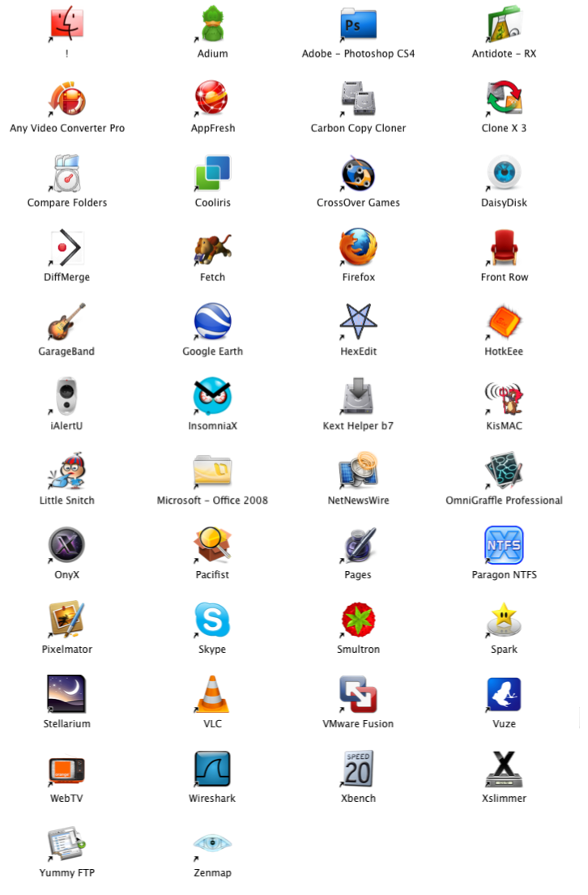This screenshot has width=588, height=895.
Task: Launch CrossOver Games icon
Action: click(x=358, y=173)
